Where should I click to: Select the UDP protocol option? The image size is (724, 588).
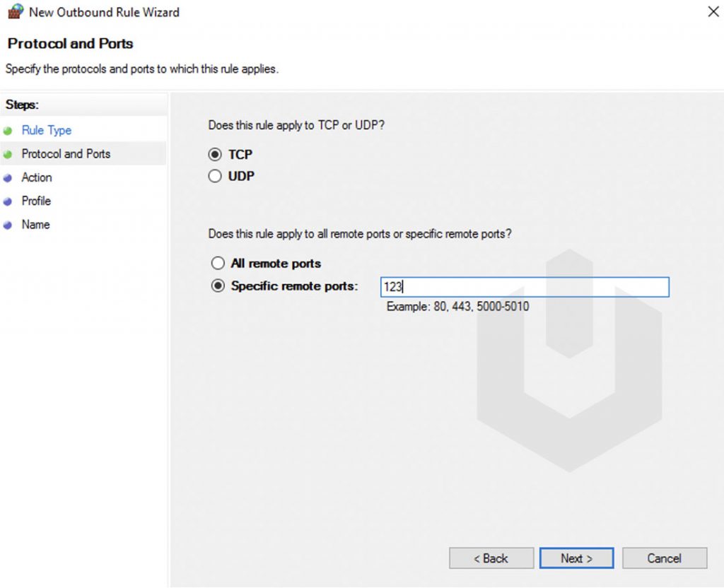pyautogui.click(x=215, y=175)
